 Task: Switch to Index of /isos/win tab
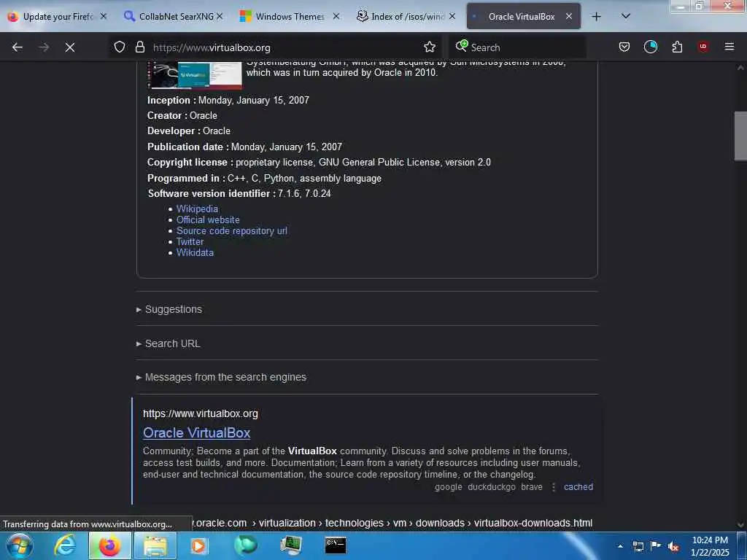coord(405,17)
